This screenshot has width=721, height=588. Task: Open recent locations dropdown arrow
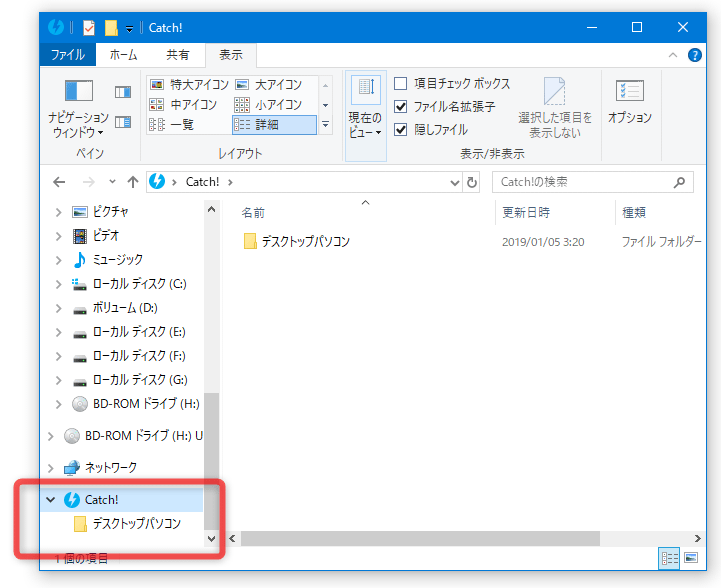click(112, 182)
